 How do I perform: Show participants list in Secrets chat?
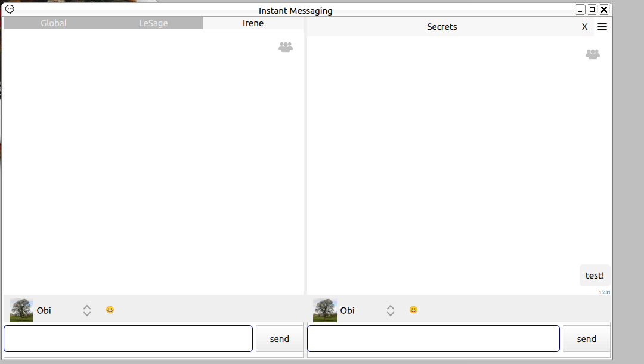pos(592,54)
